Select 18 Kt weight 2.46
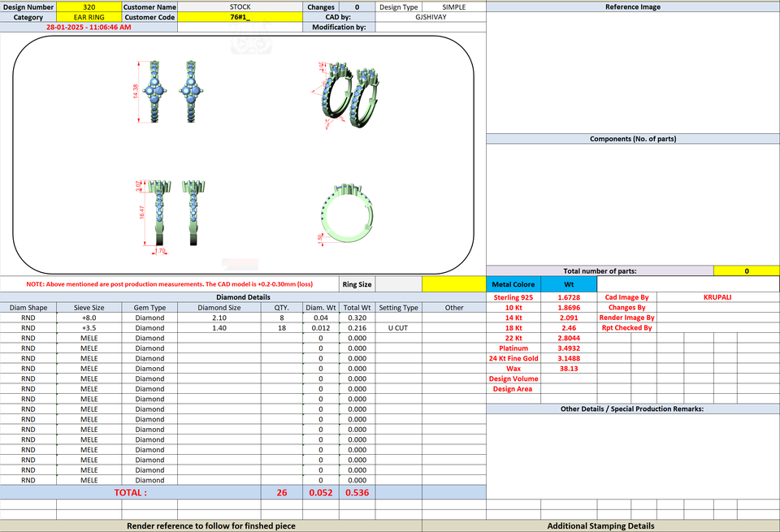The image size is (780, 532). [569, 328]
